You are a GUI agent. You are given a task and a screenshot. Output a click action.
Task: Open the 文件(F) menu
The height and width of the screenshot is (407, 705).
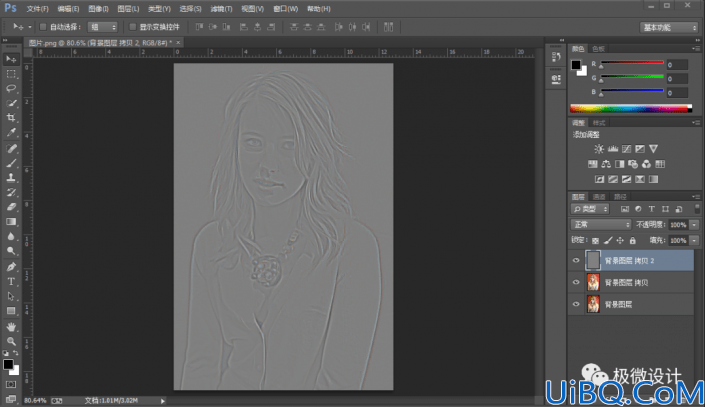37,9
